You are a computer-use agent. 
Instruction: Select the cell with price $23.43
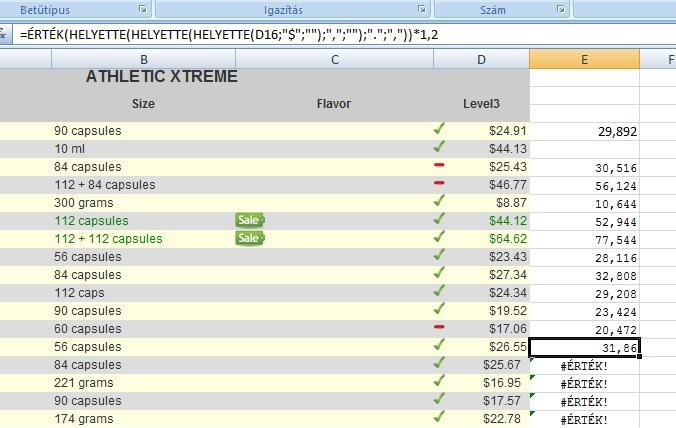(x=482, y=257)
